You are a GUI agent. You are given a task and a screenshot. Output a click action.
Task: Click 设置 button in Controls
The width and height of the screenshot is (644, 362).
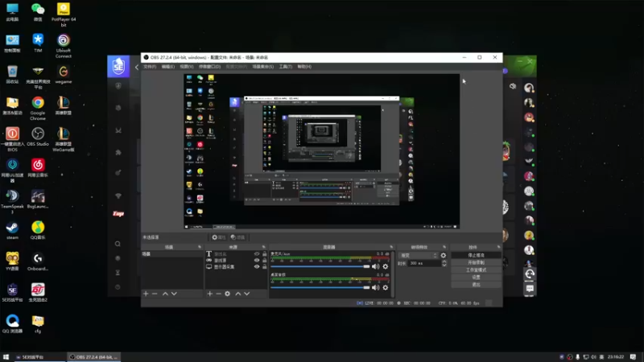[x=476, y=277]
